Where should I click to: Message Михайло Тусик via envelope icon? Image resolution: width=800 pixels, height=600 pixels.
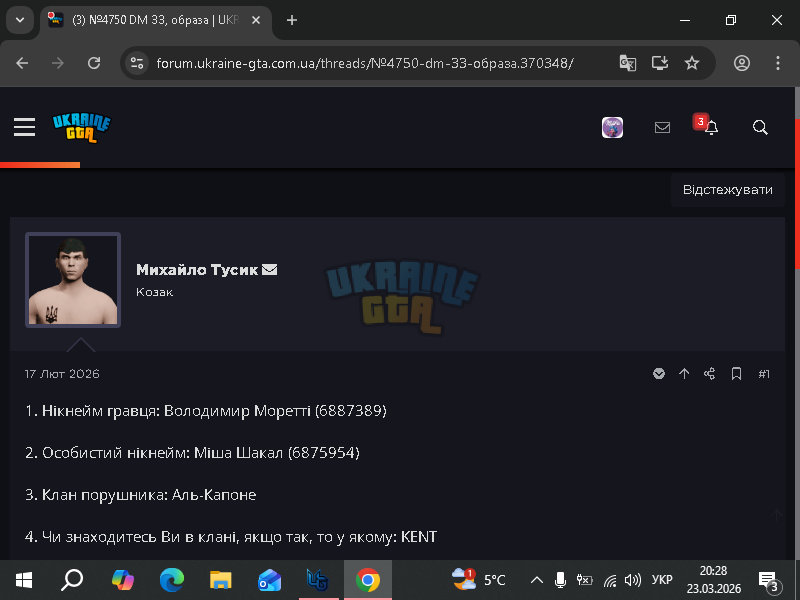pyautogui.click(x=269, y=269)
